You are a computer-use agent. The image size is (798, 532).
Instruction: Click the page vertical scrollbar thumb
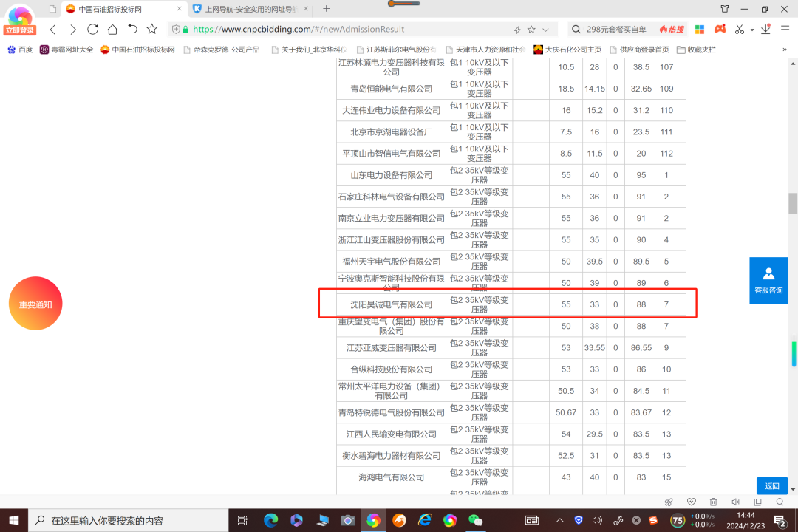(x=793, y=204)
